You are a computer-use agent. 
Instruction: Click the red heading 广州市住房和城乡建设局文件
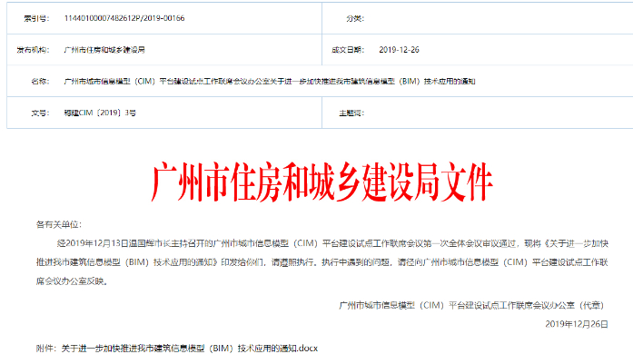(x=321, y=182)
